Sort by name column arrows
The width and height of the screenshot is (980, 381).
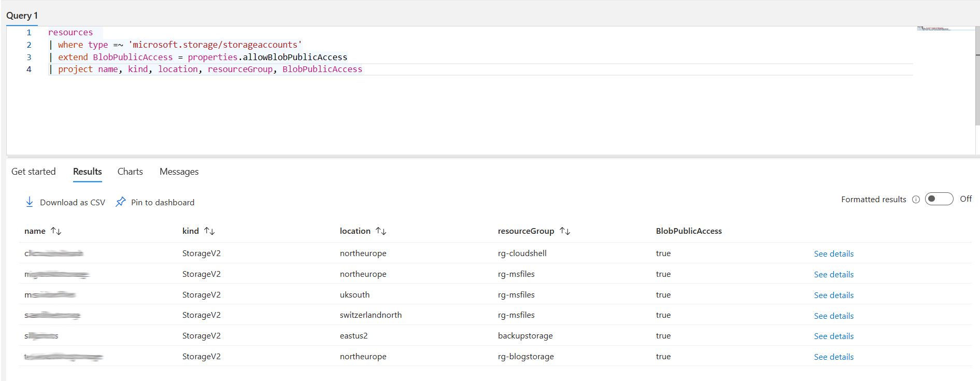(x=56, y=231)
